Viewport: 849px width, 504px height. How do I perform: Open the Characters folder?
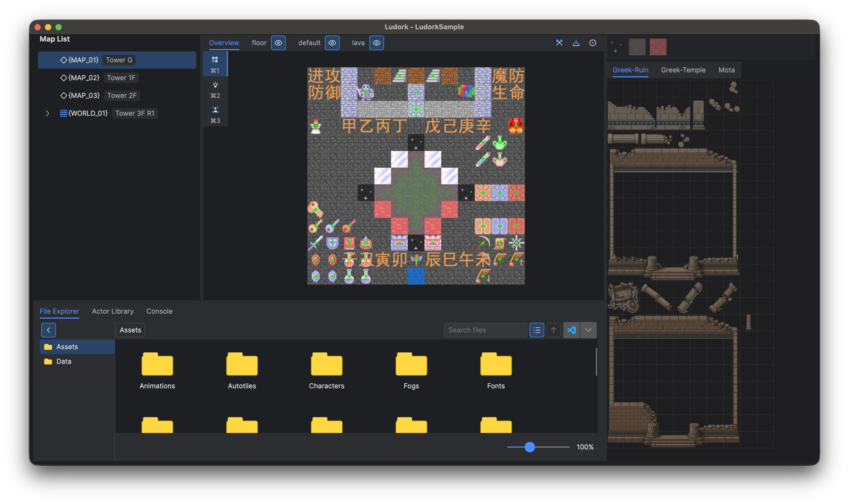(x=326, y=371)
